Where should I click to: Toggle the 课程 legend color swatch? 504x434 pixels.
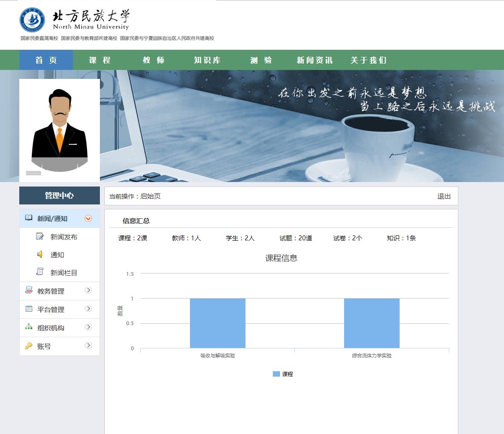[x=276, y=374]
